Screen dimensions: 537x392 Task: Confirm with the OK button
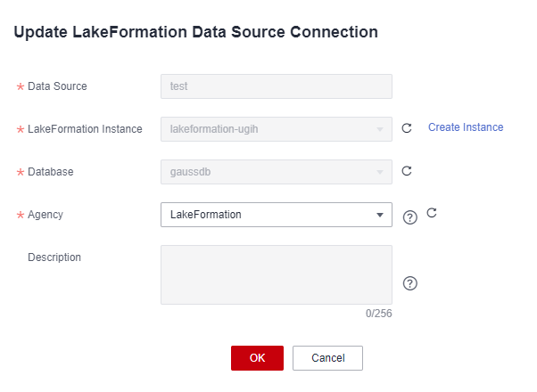click(257, 358)
